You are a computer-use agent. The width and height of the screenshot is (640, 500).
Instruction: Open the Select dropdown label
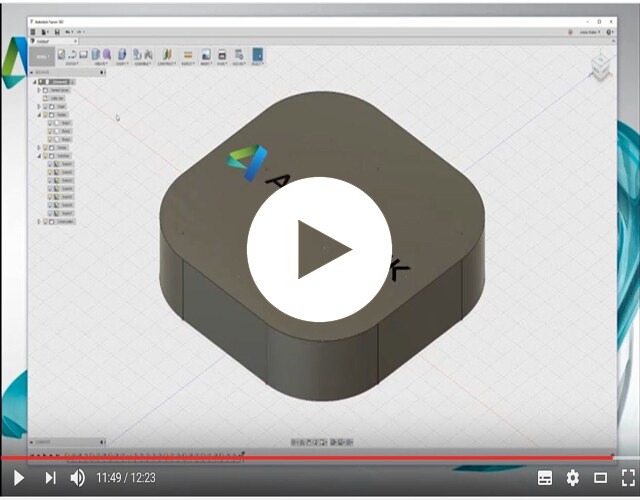tap(258, 64)
